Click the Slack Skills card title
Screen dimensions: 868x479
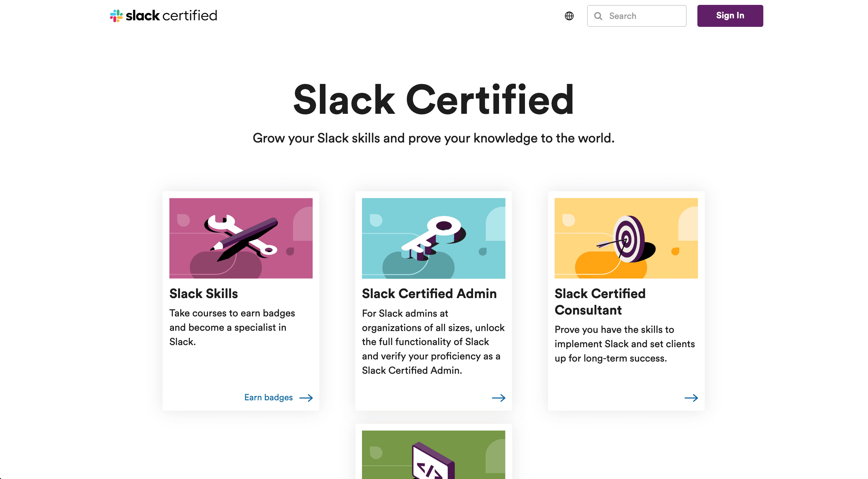click(204, 294)
